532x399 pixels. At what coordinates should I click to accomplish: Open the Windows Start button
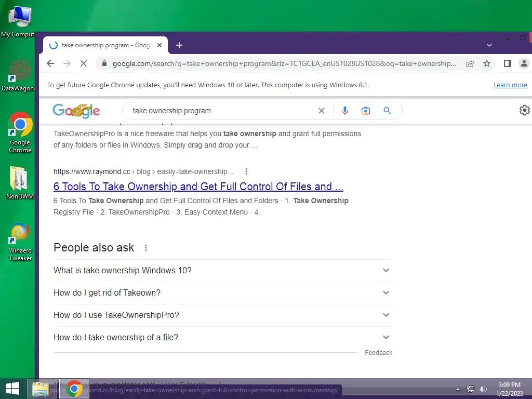[12, 389]
